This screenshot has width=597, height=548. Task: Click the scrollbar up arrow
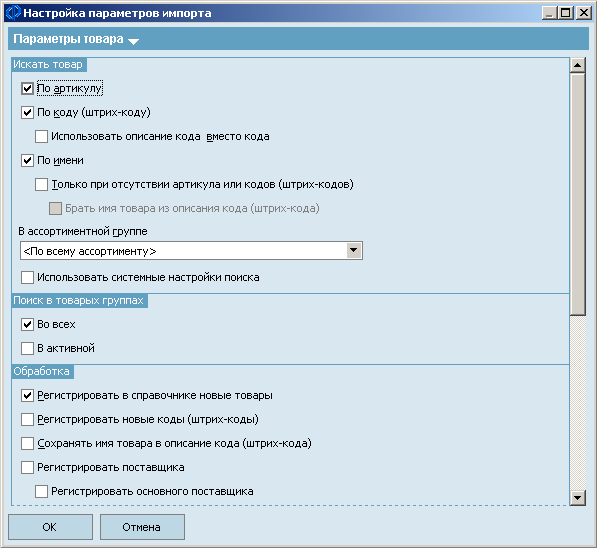(578, 65)
